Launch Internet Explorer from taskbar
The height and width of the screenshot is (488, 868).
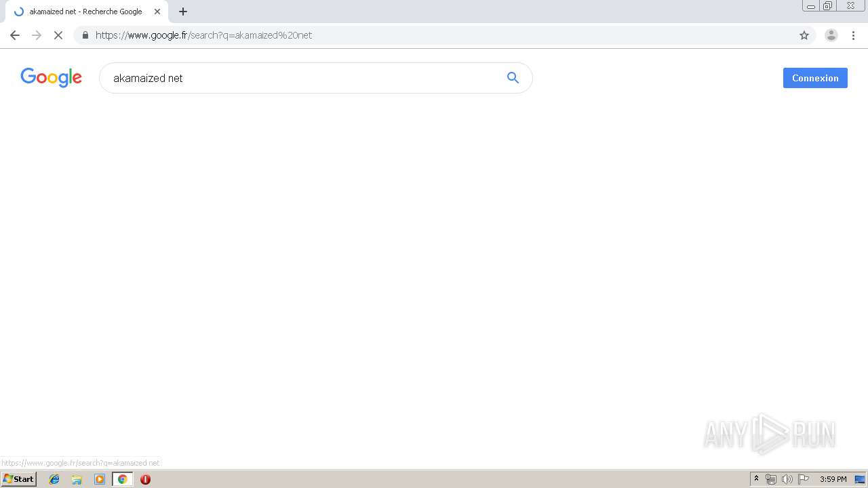pos(54,479)
